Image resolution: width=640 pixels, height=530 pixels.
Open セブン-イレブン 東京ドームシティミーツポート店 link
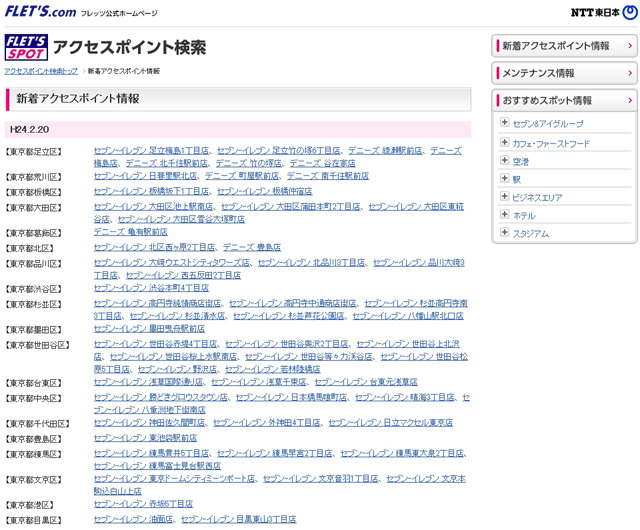point(174,479)
